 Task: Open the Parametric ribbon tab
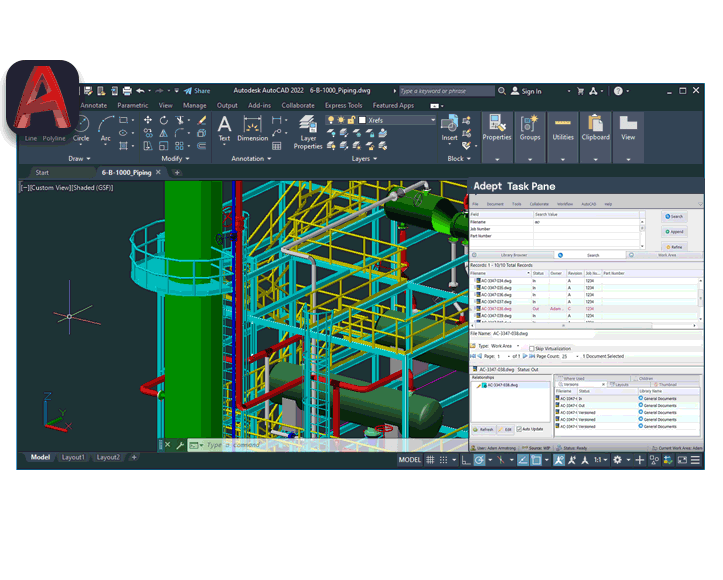coord(132,106)
